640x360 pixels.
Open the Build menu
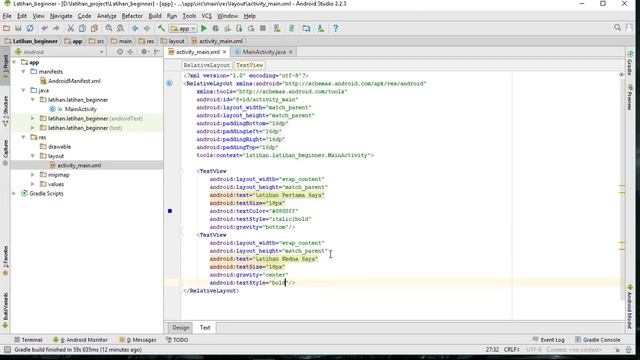coord(155,16)
